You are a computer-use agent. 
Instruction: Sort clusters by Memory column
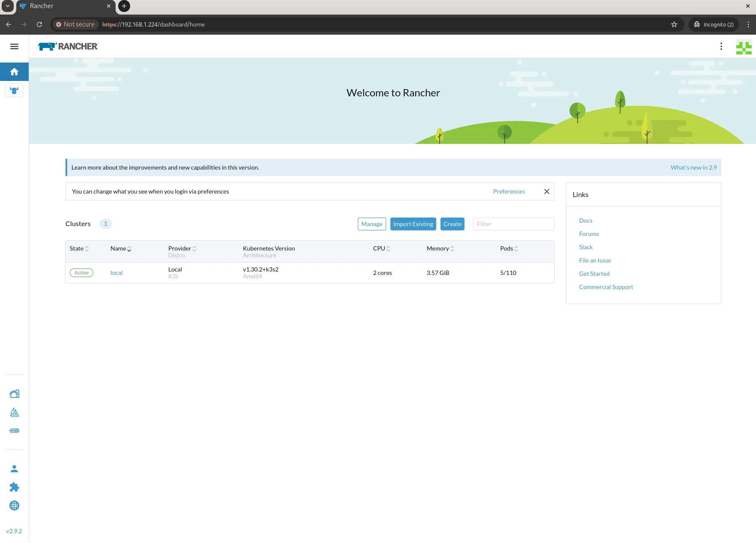(x=441, y=248)
